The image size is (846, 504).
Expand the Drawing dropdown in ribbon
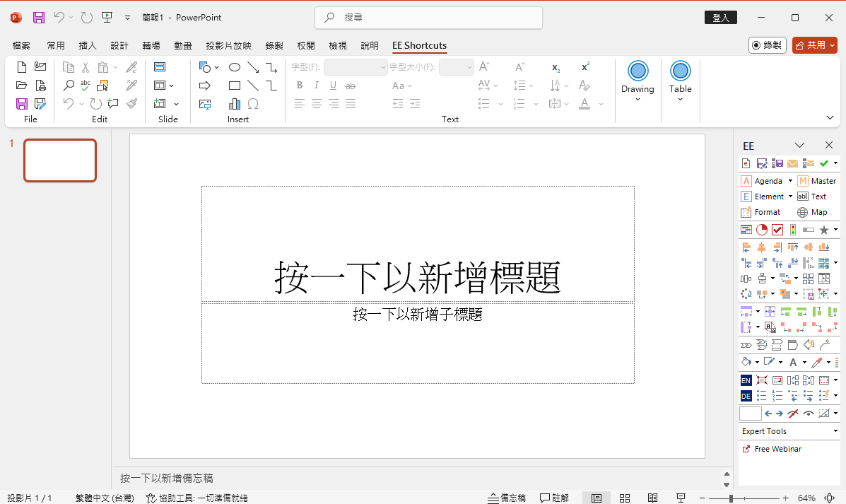click(x=638, y=99)
